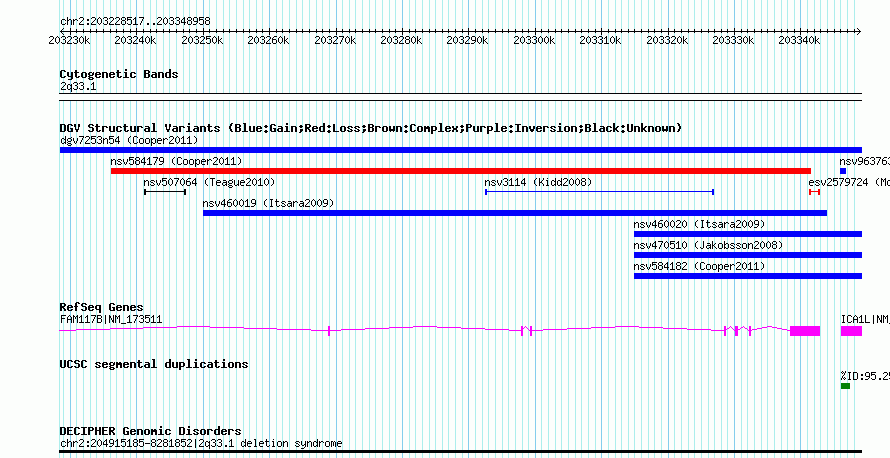The image size is (890, 458).
Task: Select the nsv460019 blue gain bar
Action: [515, 213]
